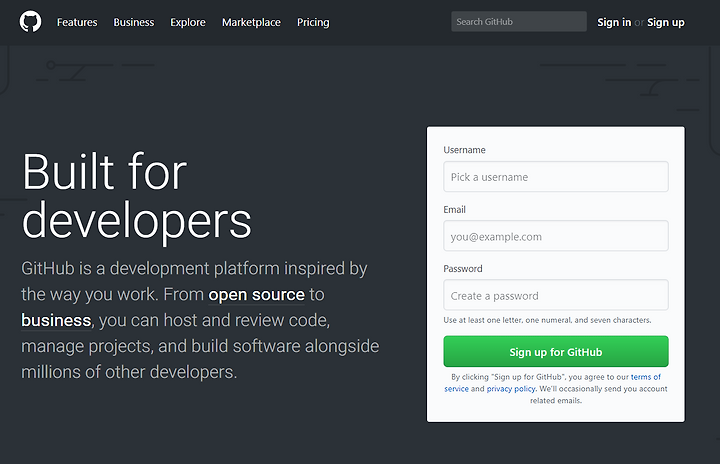Click the Password label text
Viewport: 720px width, 464px height.
(x=463, y=269)
